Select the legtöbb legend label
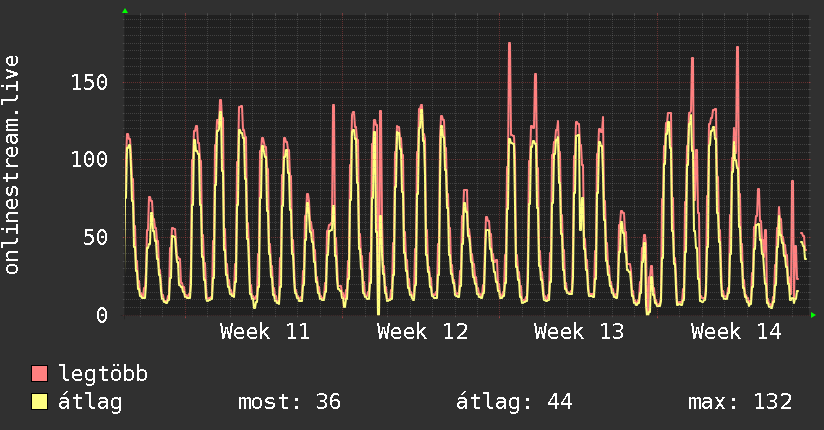The width and height of the screenshot is (824, 430). pos(103,374)
